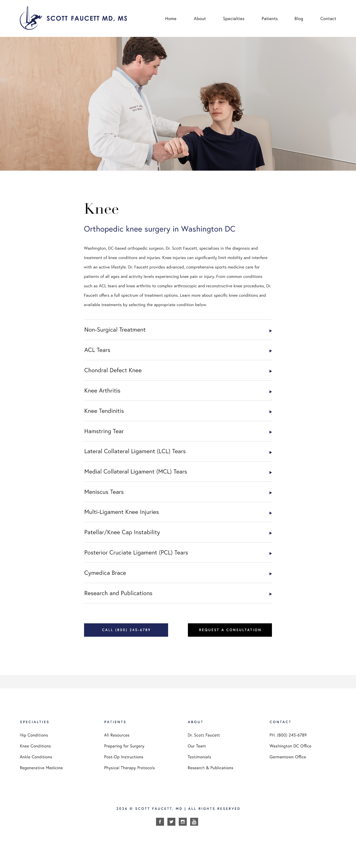Open the Instagram social icon
This screenshot has width=356, height=868.
(x=183, y=821)
